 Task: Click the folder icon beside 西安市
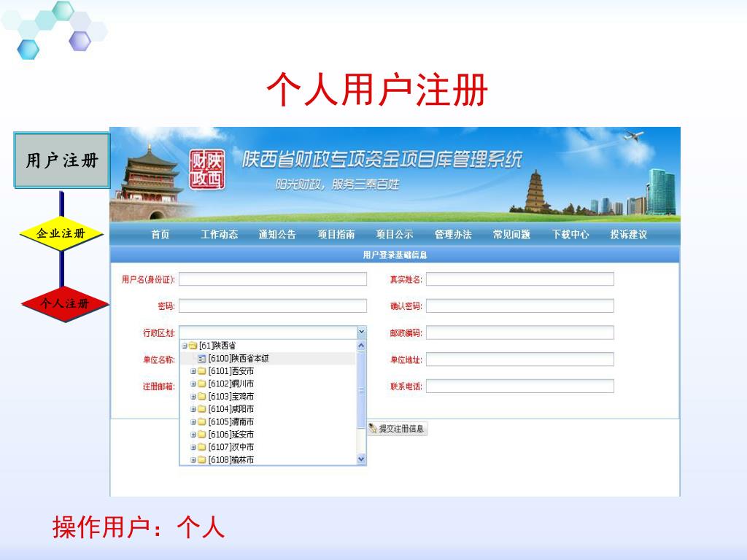pos(202,371)
